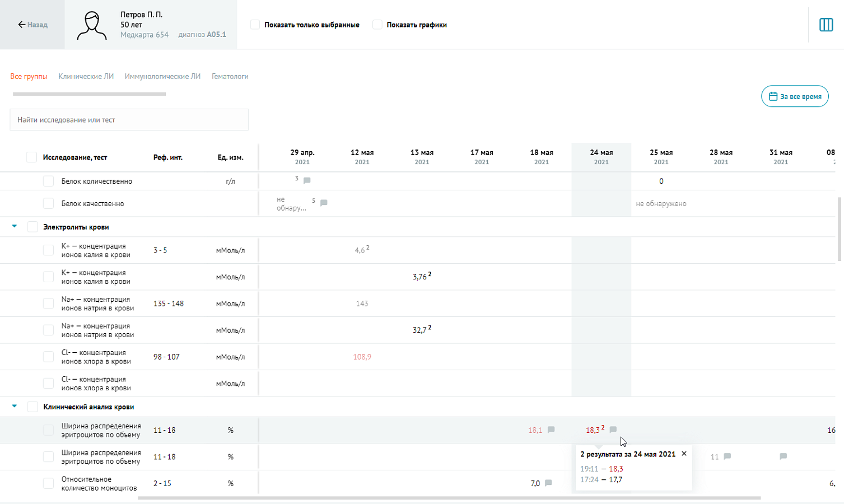Open comment icon for Белок количественно 29 апр.
The width and height of the screenshot is (844, 504).
coord(307,180)
